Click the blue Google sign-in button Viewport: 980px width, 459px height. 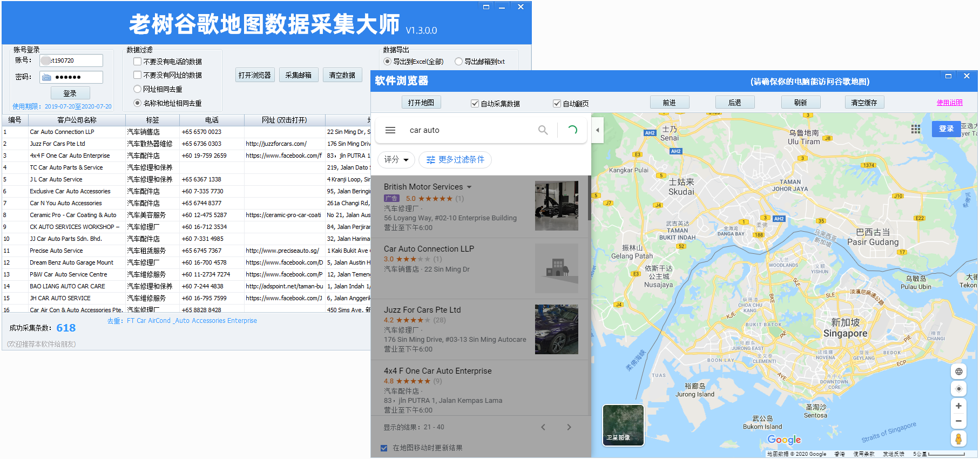pos(946,129)
